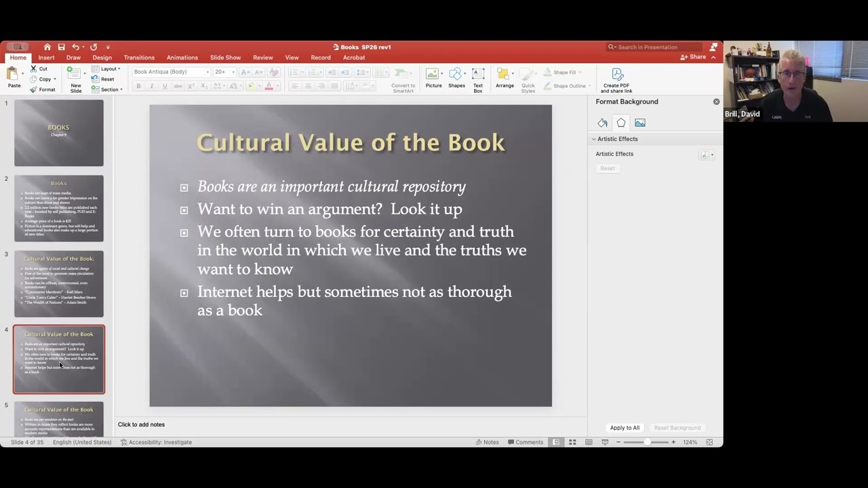Click English (United States) language indicator

[x=82, y=442]
